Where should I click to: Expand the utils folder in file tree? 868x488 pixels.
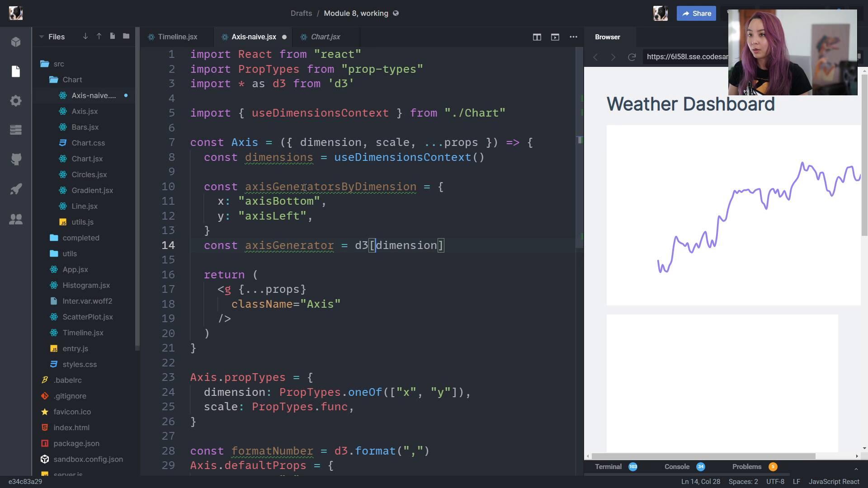click(69, 253)
